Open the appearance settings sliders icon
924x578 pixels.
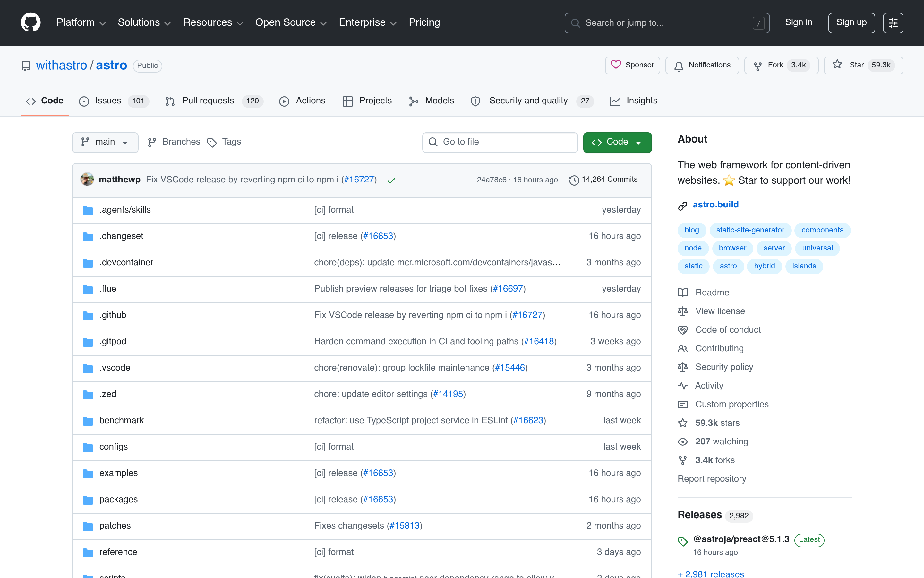(893, 23)
